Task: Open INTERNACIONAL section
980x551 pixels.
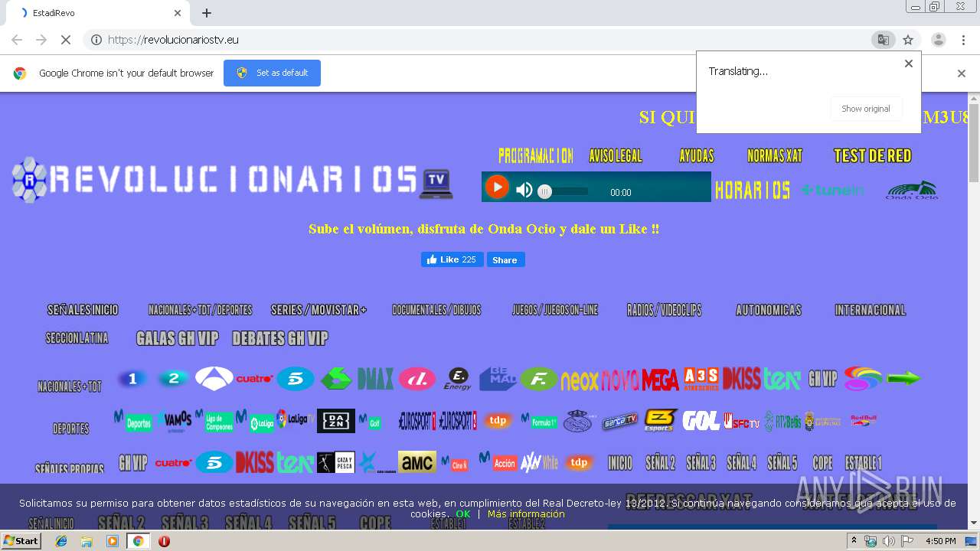Action: (870, 310)
